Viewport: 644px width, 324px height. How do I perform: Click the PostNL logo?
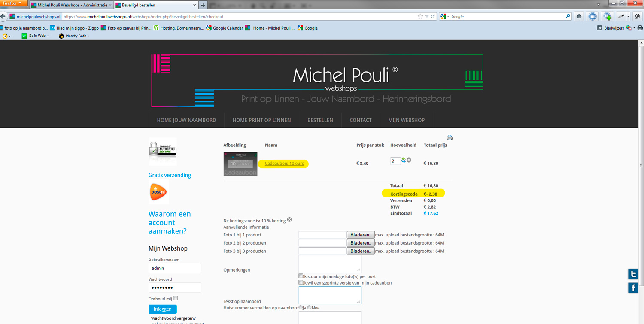(158, 192)
